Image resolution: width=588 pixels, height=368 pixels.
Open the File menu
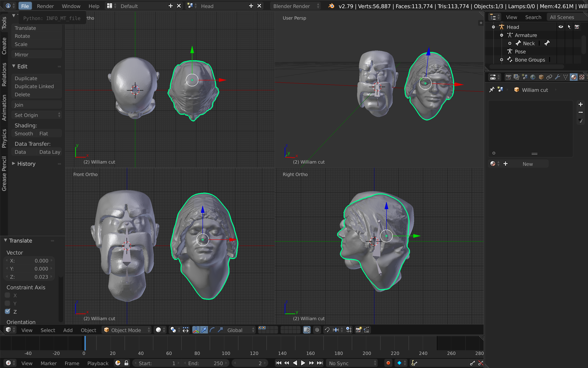(x=25, y=6)
